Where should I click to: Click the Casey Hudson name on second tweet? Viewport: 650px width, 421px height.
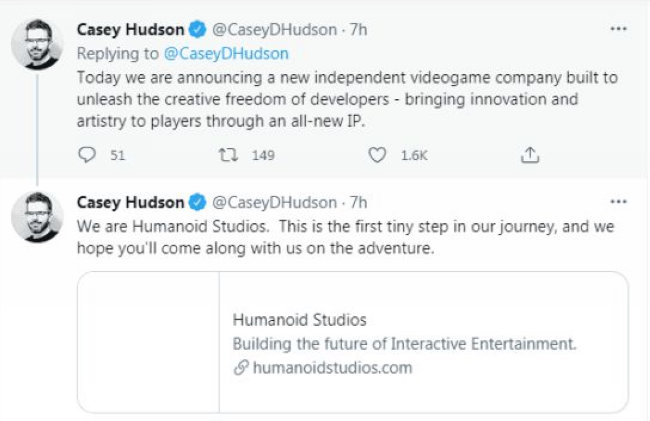pos(131,202)
